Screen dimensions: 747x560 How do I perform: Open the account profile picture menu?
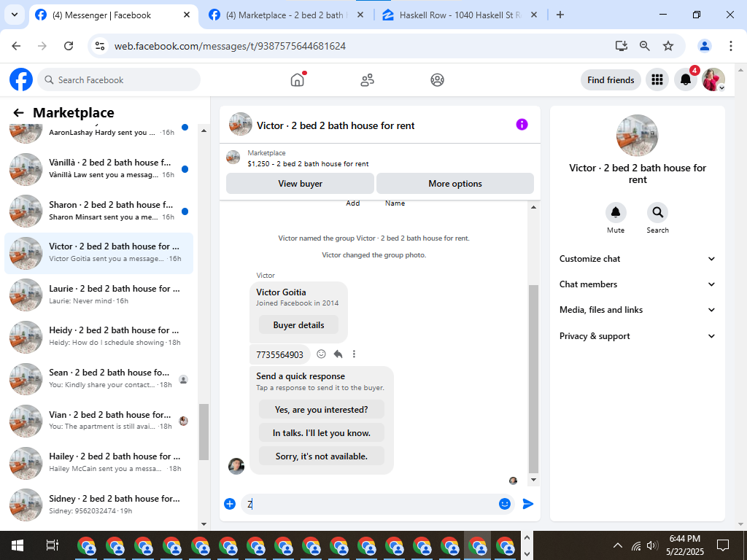(x=713, y=79)
